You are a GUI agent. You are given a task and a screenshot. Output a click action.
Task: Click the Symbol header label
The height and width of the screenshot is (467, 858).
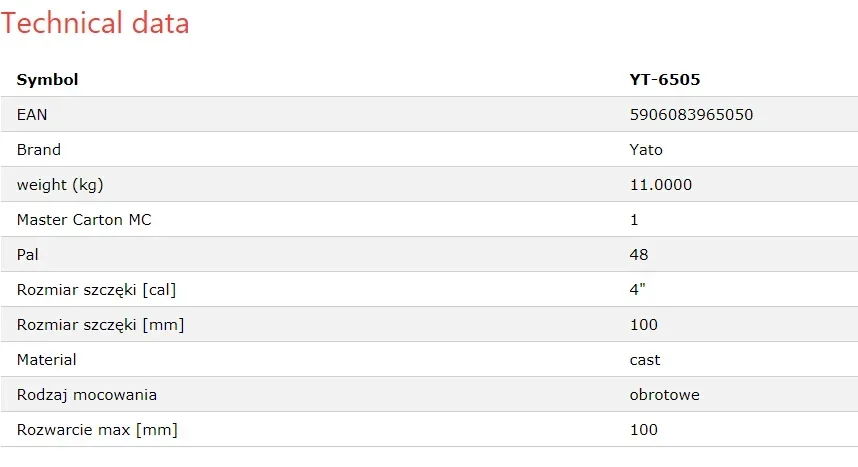[47, 80]
